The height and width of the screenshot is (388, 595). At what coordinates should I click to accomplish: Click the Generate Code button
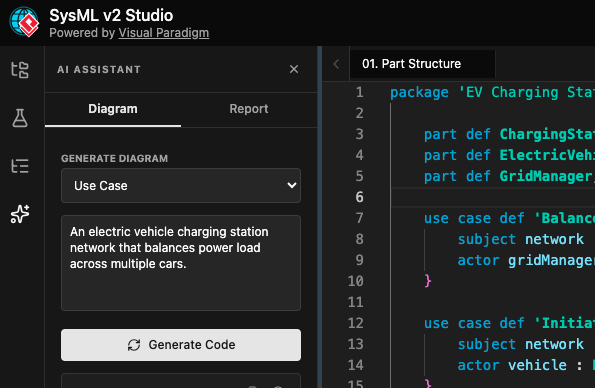(181, 345)
